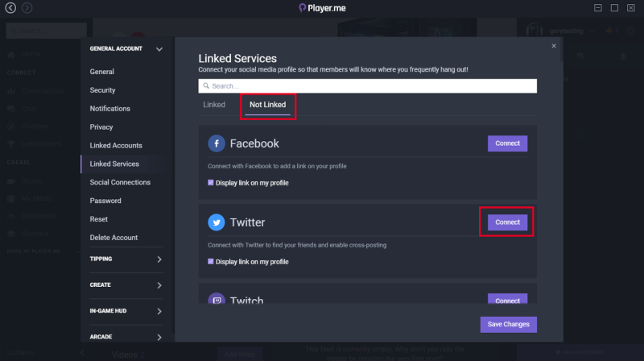Screen dimensions: 644x361
Task: Open Reset settings page
Action: point(98,219)
